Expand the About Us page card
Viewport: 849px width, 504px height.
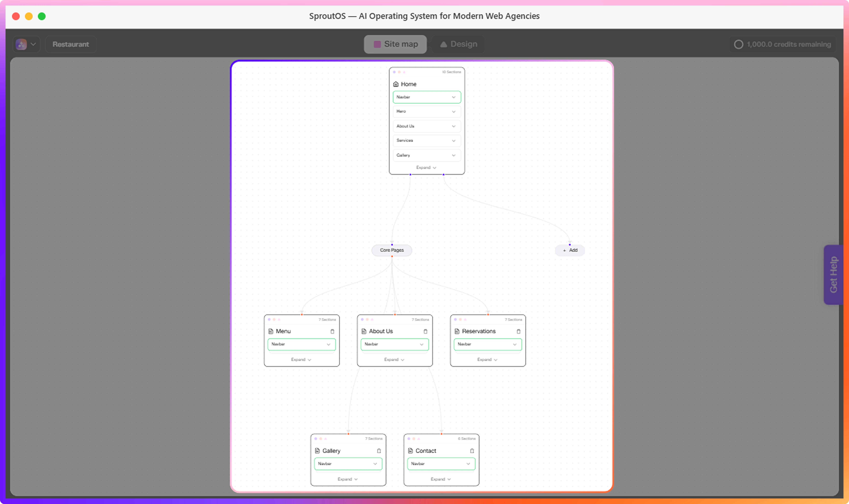[394, 359]
